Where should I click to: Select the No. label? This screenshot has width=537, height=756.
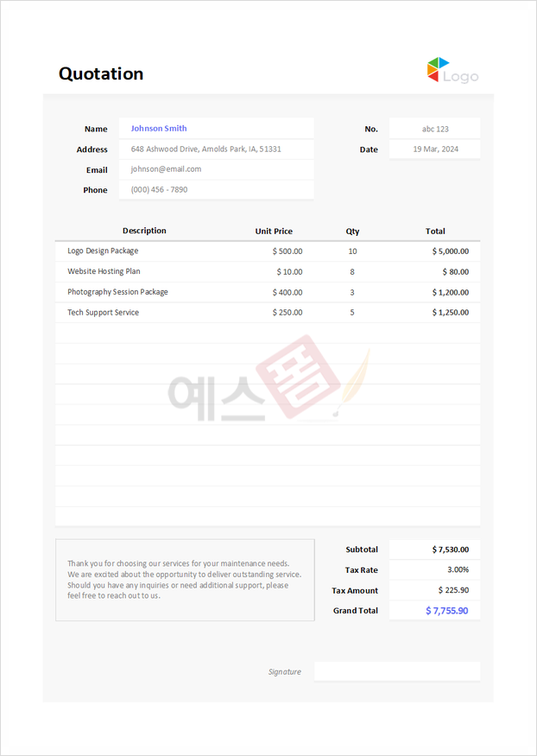(x=371, y=129)
